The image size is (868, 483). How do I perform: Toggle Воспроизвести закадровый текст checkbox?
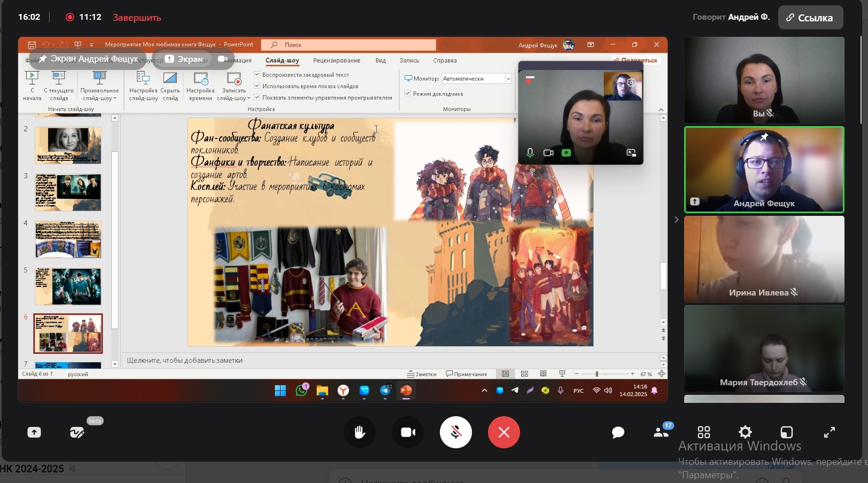[257, 74]
